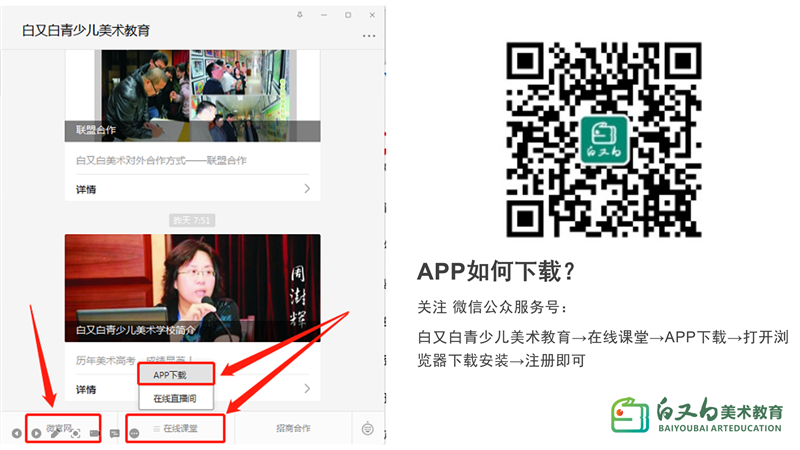The width and height of the screenshot is (800, 450).
Task: Click the 昨天 7:51 timestamp label
Action: coord(192,220)
